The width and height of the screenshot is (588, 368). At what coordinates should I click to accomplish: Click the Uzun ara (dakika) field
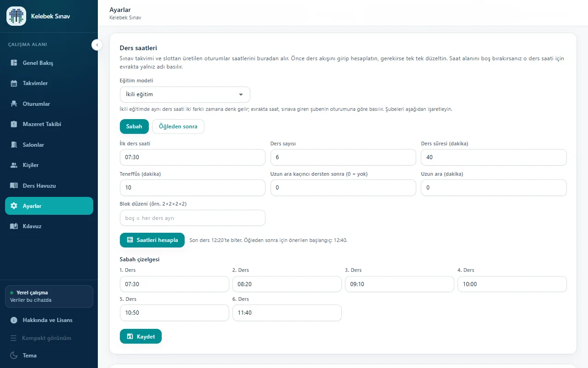pyautogui.click(x=494, y=188)
